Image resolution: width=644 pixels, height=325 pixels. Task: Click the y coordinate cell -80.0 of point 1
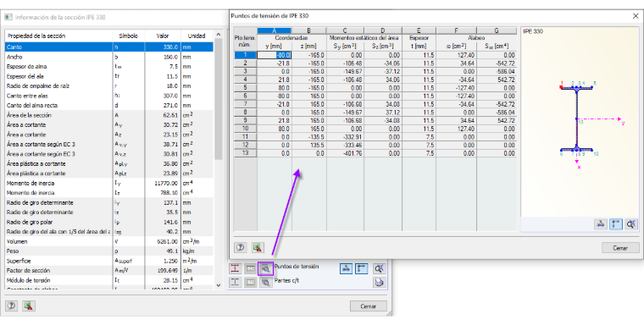coord(275,55)
